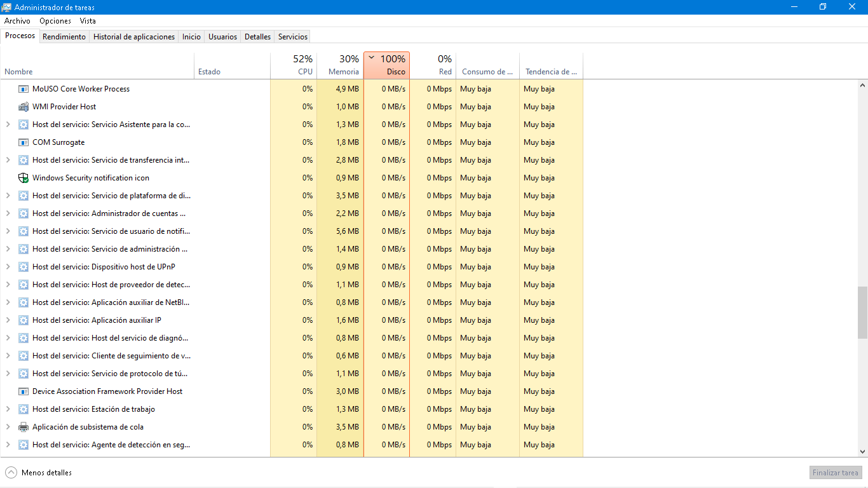Select the COM Surrogate process name

pyautogui.click(x=58, y=142)
